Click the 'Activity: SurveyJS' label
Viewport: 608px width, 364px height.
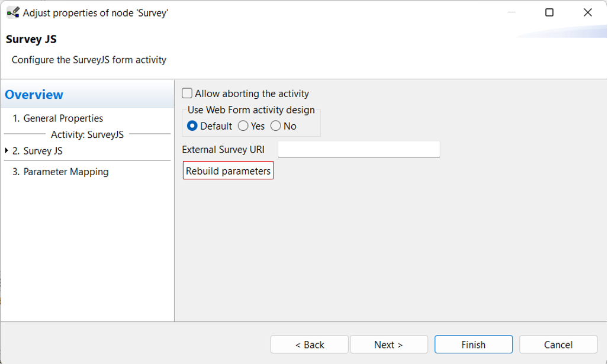[87, 134]
